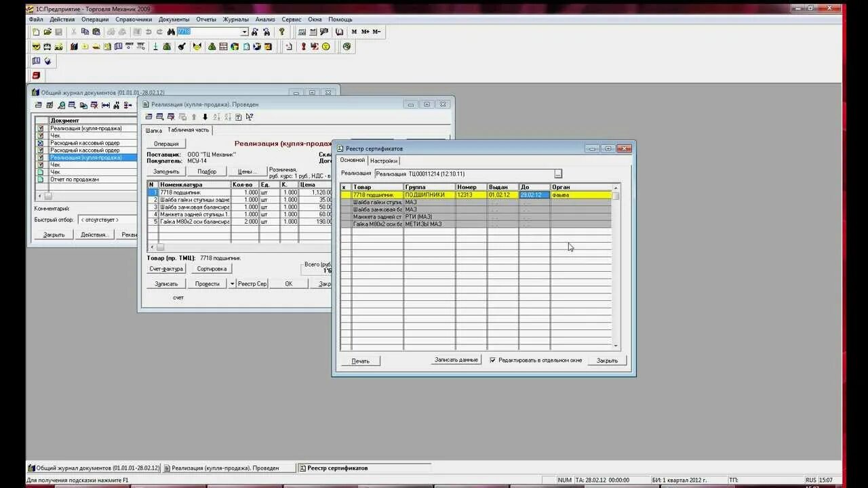Viewport: 868px width, 488px height.
Task: Click the Печать button in certificates registry
Action: (360, 361)
